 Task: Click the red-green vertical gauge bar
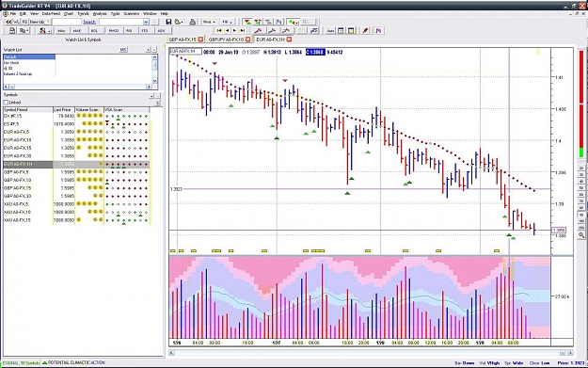(581, 104)
